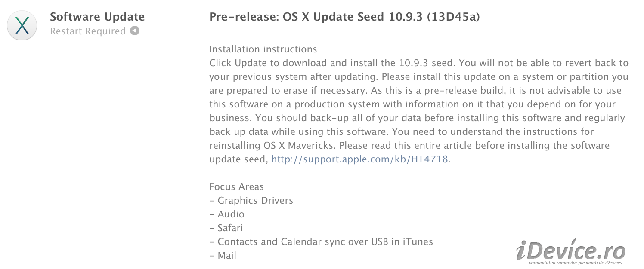644x269 pixels.
Task: Select the Graphics Drivers list item
Action: pyautogui.click(x=251, y=201)
